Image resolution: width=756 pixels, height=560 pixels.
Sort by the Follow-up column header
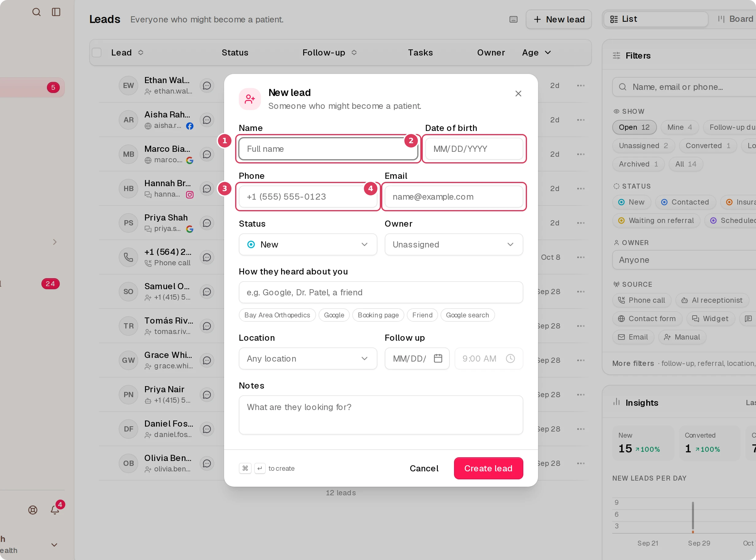[329, 52]
